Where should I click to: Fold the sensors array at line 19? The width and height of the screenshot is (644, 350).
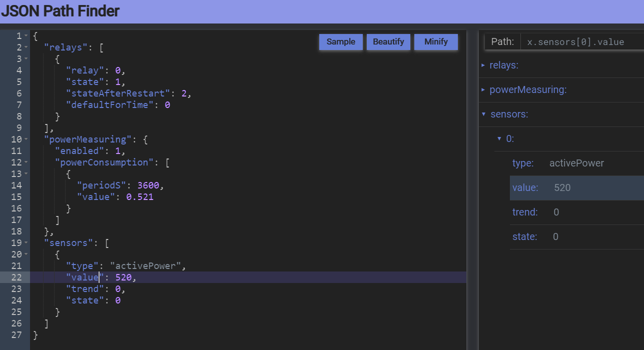[x=26, y=243]
